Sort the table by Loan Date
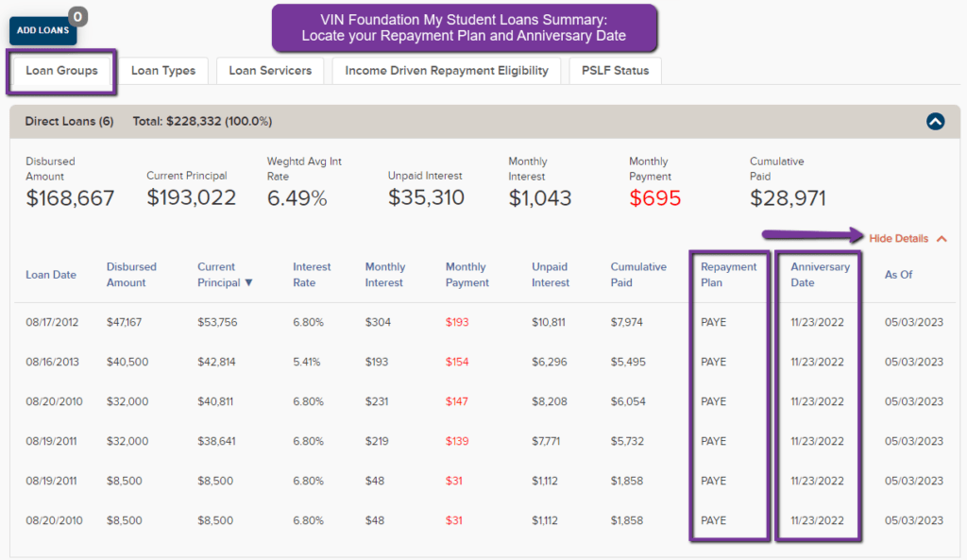The image size is (967, 560). (51, 275)
